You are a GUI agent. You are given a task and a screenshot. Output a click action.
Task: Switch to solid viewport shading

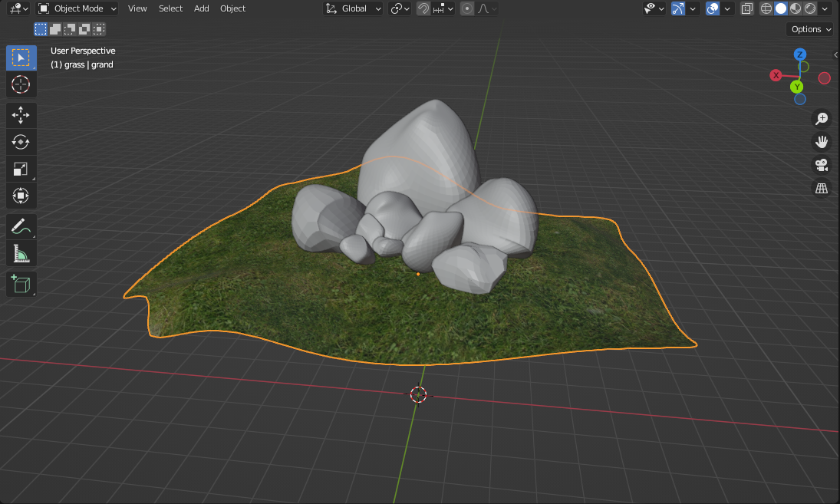point(781,8)
